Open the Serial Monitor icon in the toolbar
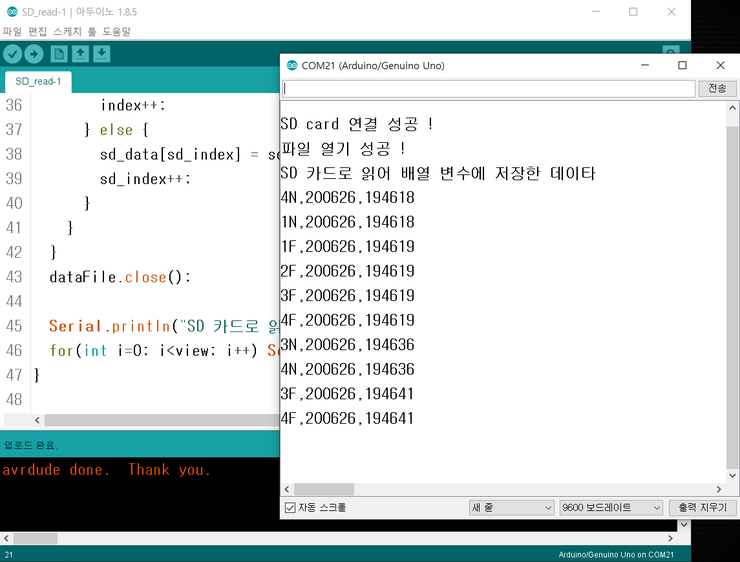 coord(671,50)
